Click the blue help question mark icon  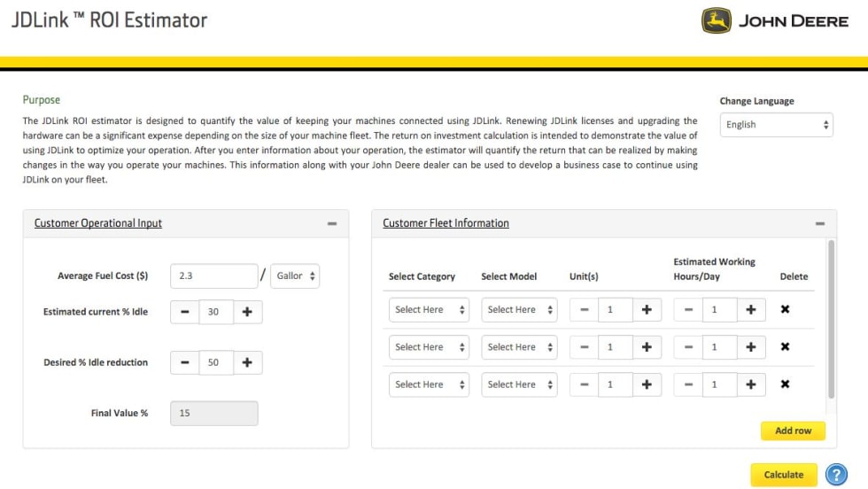(x=836, y=475)
